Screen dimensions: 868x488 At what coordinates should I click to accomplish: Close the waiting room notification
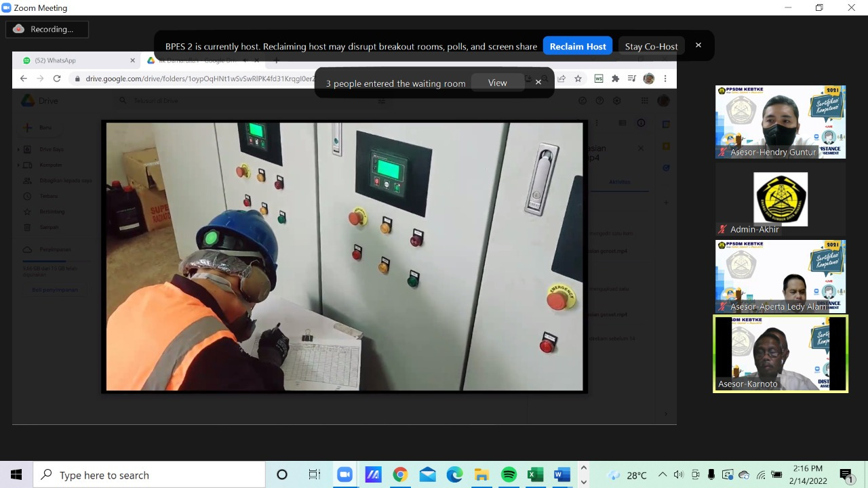[x=538, y=82]
